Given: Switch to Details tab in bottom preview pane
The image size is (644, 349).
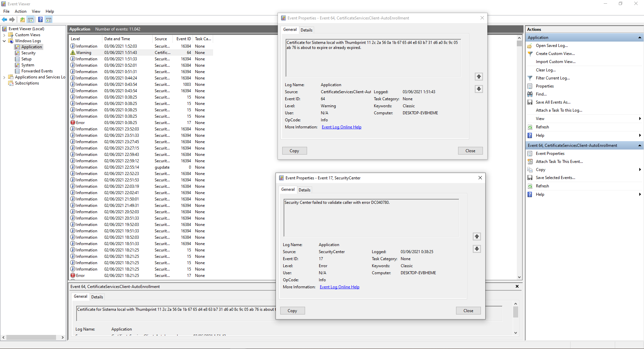Looking at the screenshot, I should [97, 297].
